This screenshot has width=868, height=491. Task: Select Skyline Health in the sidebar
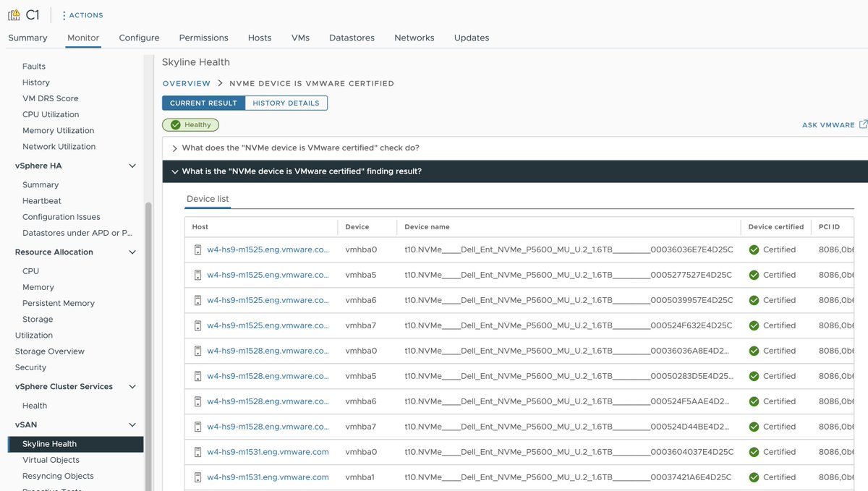pos(76,444)
